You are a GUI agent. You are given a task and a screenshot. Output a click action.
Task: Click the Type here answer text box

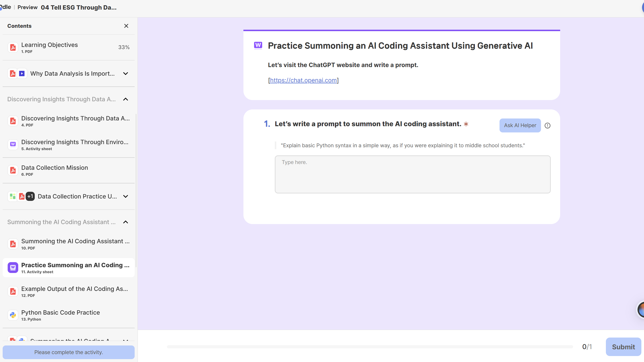pyautogui.click(x=413, y=174)
